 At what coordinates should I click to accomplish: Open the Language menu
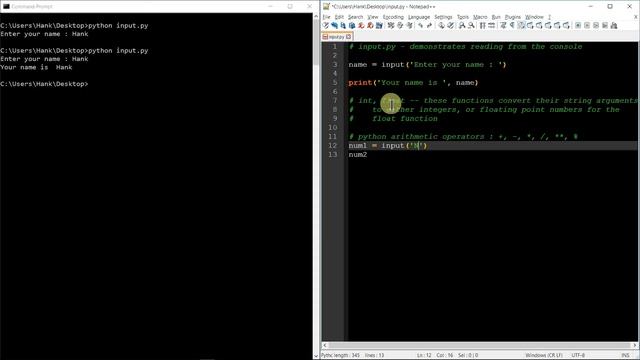point(419,17)
